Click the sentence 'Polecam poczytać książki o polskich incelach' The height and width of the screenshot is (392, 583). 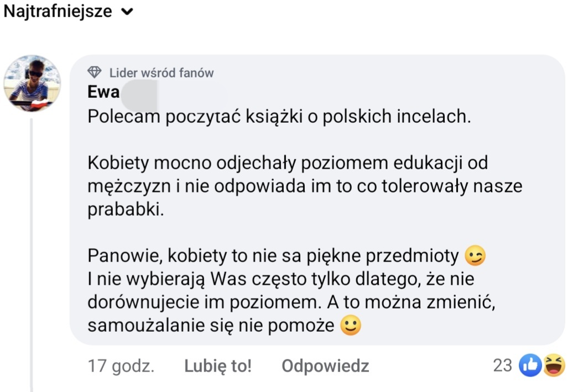(x=279, y=117)
